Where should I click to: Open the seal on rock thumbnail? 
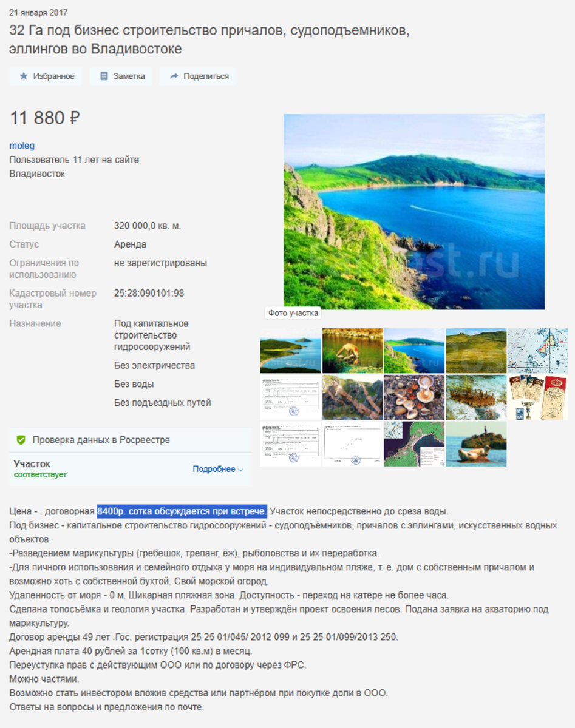click(476, 443)
